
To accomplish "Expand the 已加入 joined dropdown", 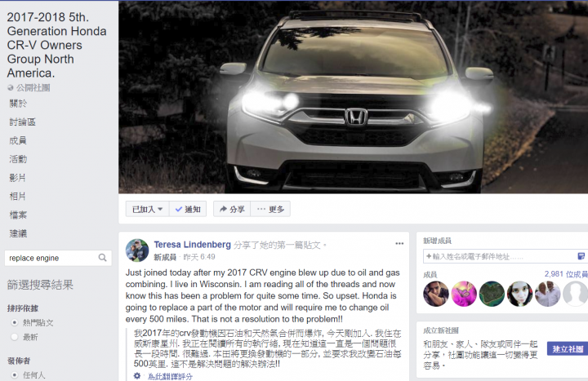I will [x=147, y=209].
